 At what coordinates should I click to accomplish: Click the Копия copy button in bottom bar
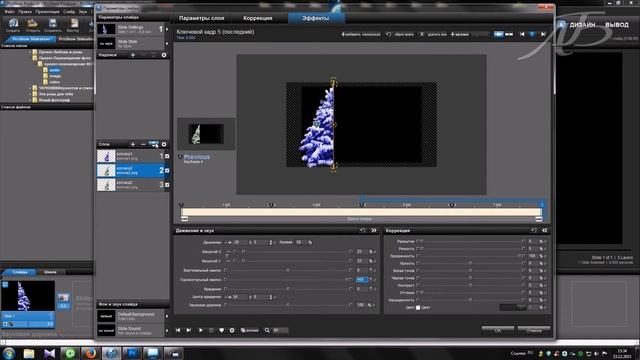(x=249, y=330)
